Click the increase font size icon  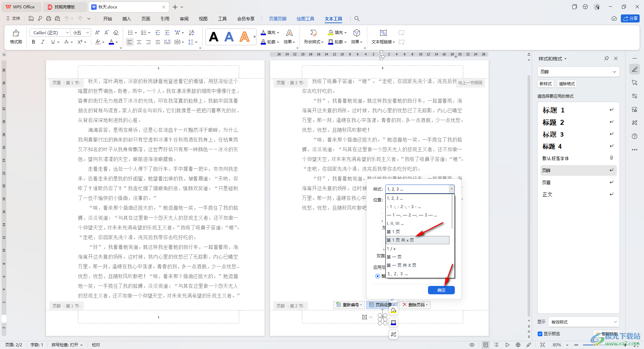pyautogui.click(x=97, y=33)
